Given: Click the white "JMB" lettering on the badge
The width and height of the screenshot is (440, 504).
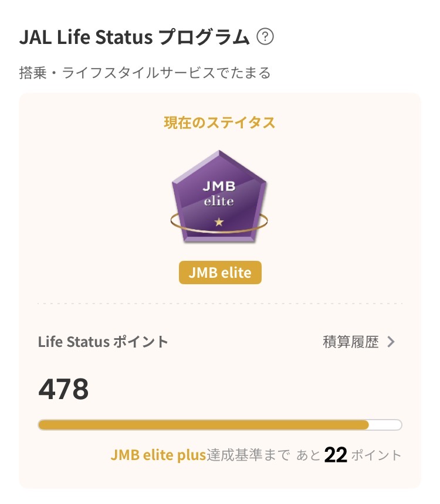Looking at the screenshot, I should [x=219, y=187].
